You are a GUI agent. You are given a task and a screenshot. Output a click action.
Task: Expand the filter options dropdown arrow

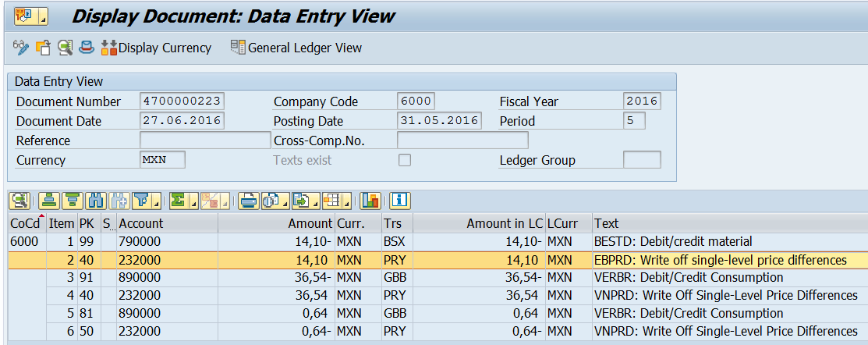tap(156, 200)
